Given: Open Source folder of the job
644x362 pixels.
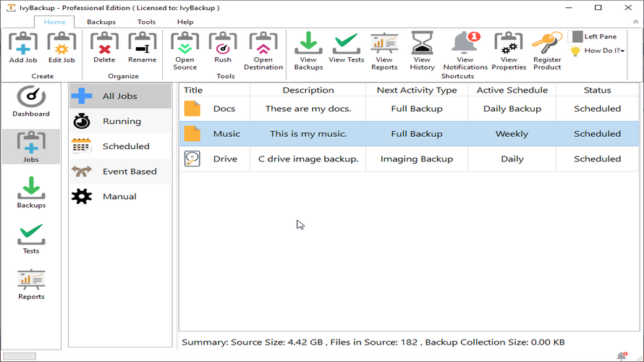Looking at the screenshot, I should coord(185,51).
